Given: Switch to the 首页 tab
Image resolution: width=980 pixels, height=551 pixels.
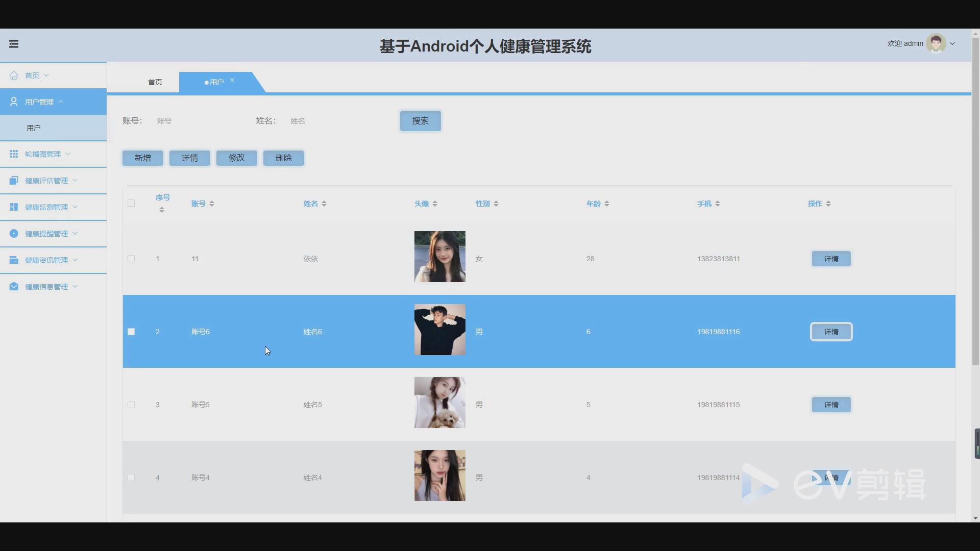Looking at the screenshot, I should tap(155, 82).
